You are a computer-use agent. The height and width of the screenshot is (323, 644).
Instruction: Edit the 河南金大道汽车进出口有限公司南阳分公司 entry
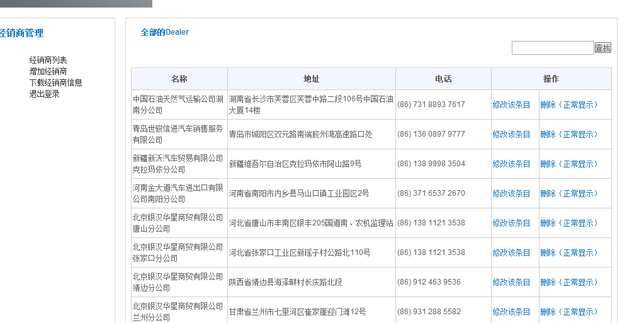click(x=511, y=193)
